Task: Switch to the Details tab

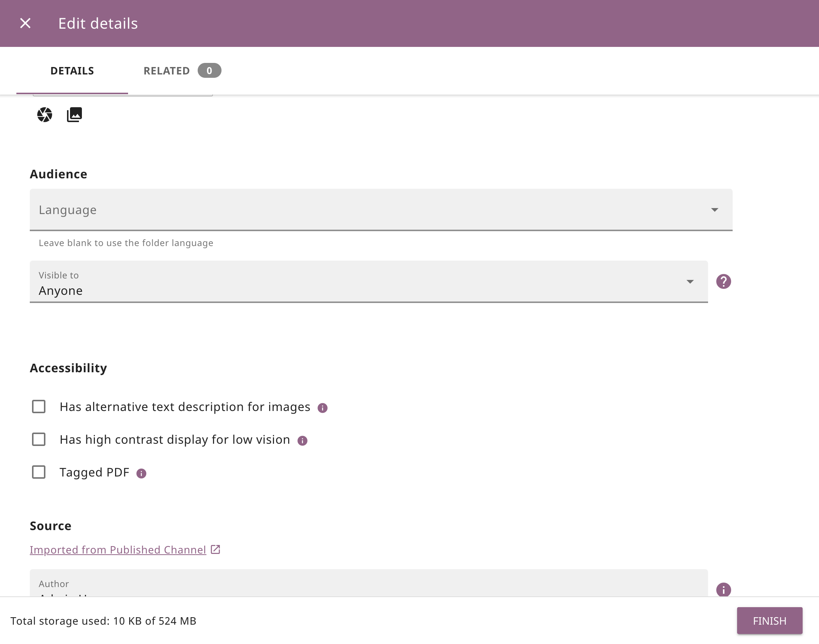Action: [72, 71]
